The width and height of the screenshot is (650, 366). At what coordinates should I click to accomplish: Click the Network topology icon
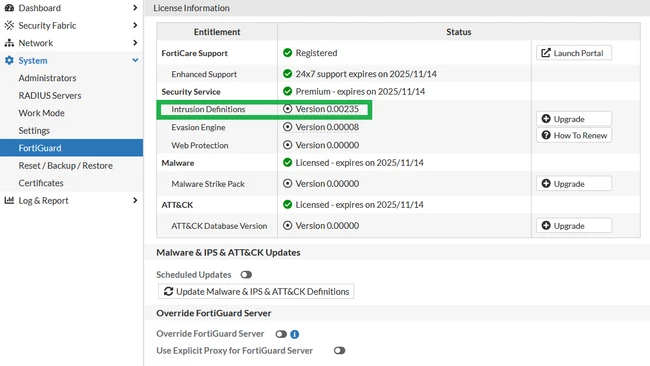coord(9,43)
